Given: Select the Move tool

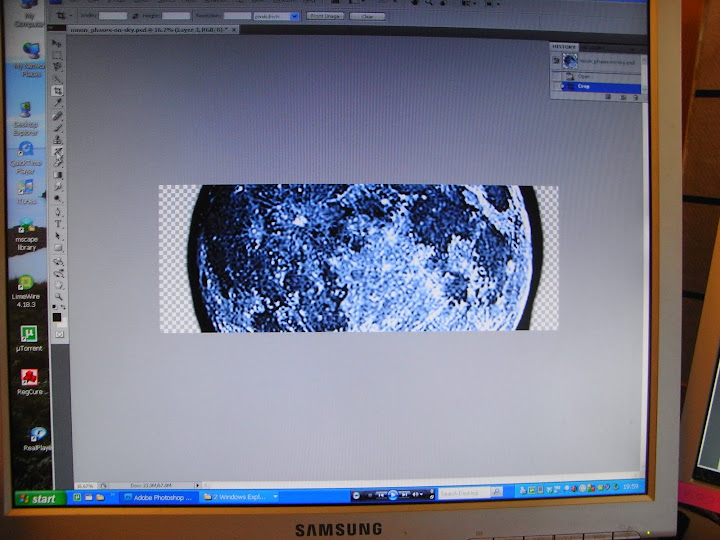Looking at the screenshot, I should click(56, 43).
